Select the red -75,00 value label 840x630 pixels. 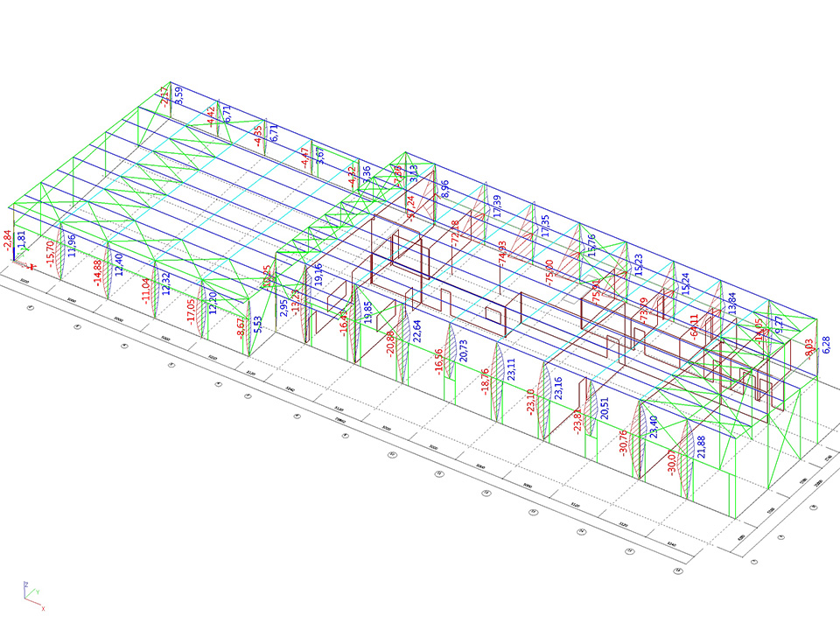coord(549,276)
